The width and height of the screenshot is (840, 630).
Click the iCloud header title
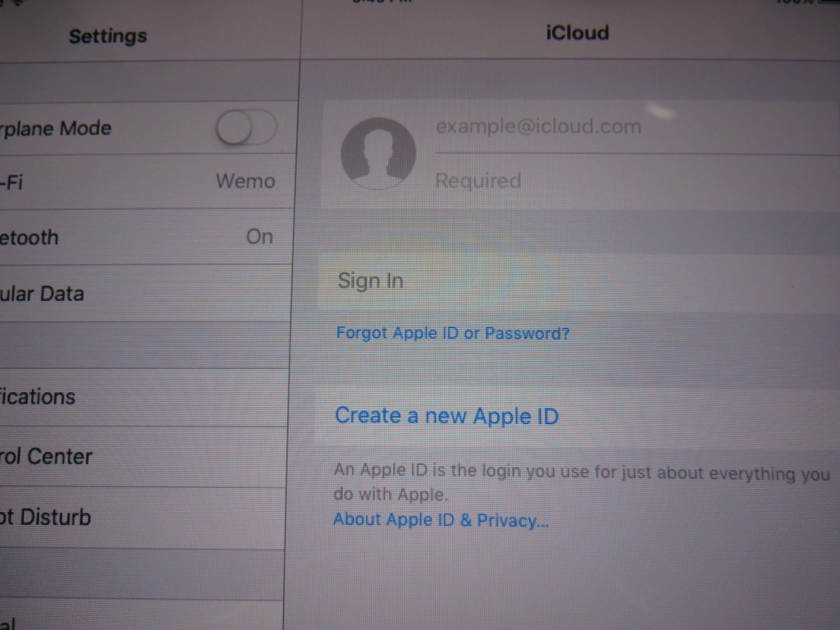577,34
